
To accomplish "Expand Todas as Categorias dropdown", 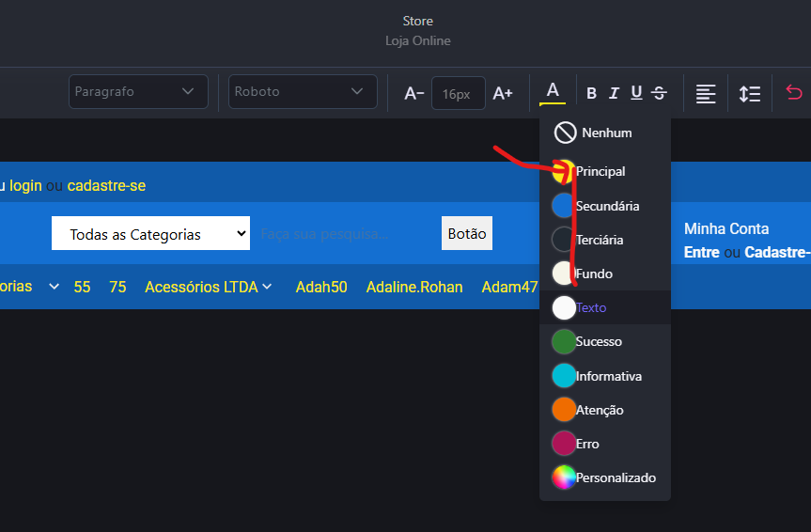I will click(150, 234).
